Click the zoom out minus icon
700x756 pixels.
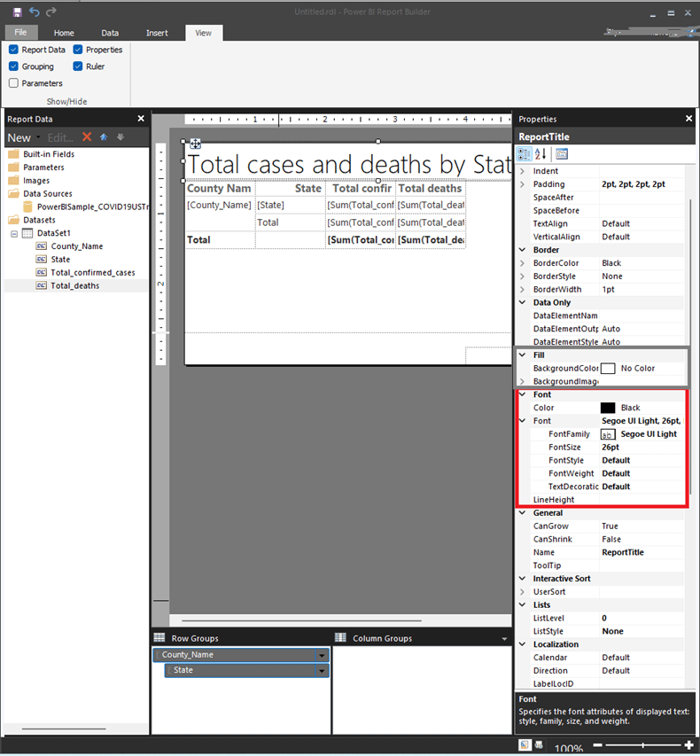coord(598,745)
